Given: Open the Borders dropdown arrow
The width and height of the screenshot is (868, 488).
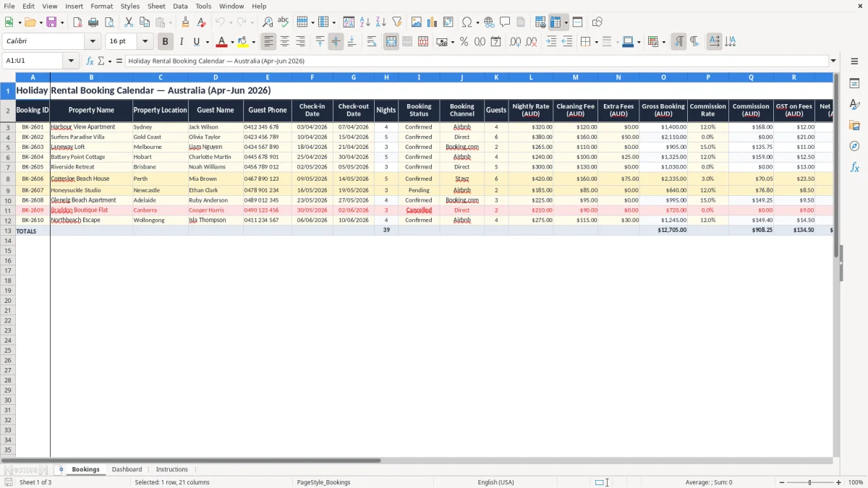Looking at the screenshot, I should pyautogui.click(x=596, y=42).
